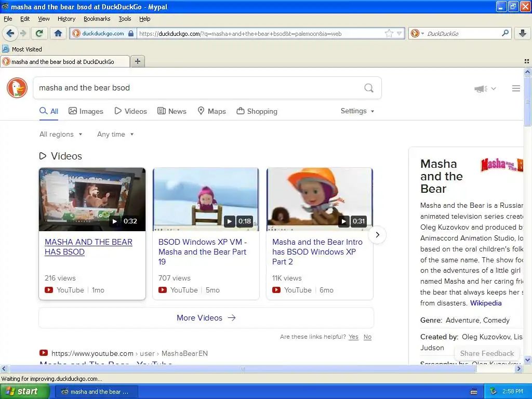
Task: Click the browser address bar URL
Action: (x=260, y=34)
